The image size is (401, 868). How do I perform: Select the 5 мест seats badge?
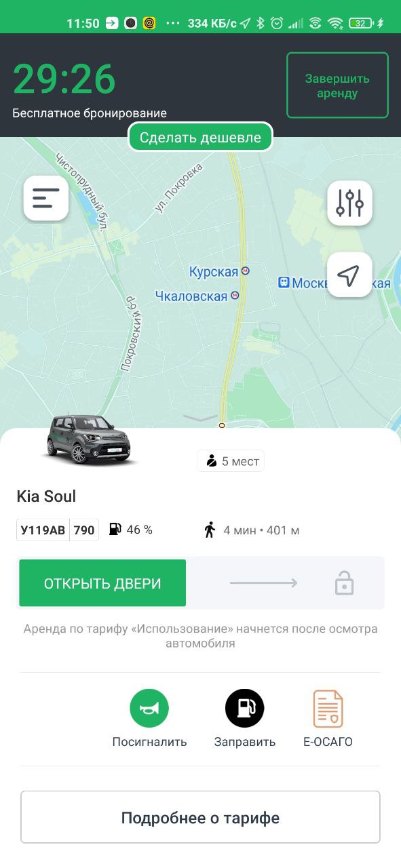pos(231,461)
